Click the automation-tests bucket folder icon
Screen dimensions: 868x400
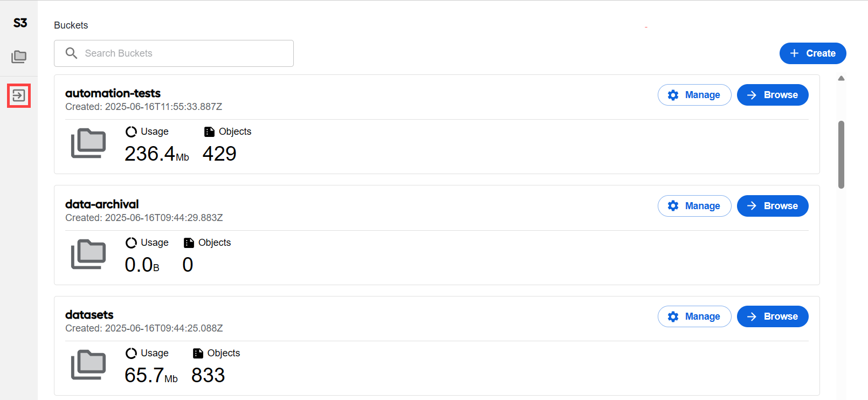pyautogui.click(x=88, y=143)
